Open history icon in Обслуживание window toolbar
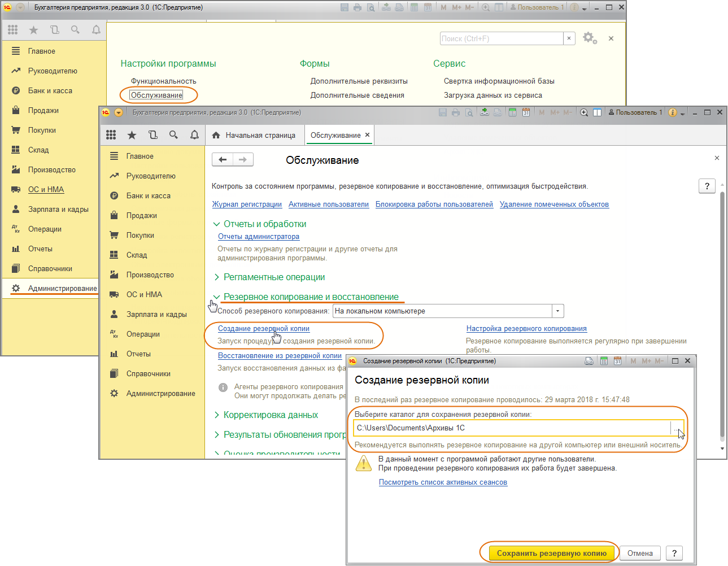Screen dimensions: 728x566 pos(152,135)
